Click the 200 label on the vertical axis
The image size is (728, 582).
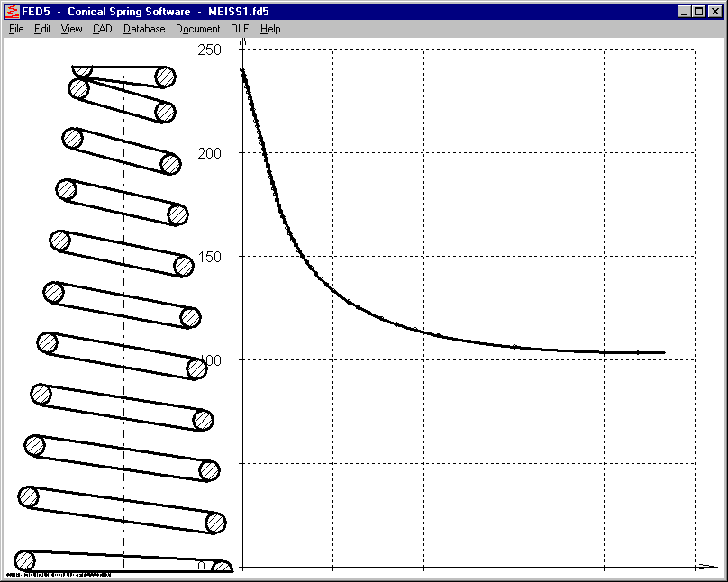(209, 153)
